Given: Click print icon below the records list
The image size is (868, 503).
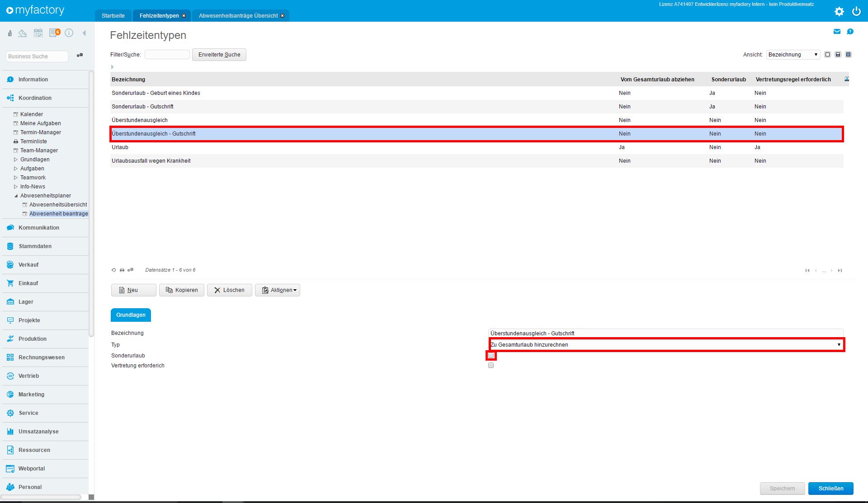Looking at the screenshot, I should pos(122,270).
